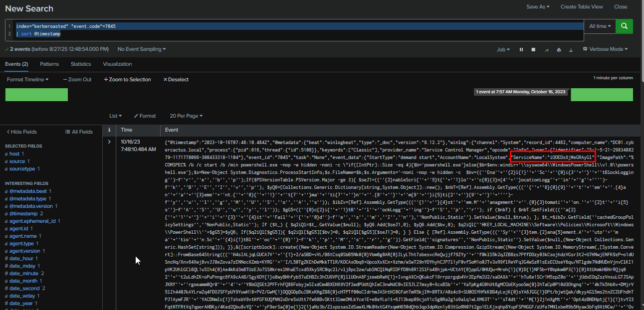Select the date_second field
This screenshot has width=644, height=310.
(25, 288)
